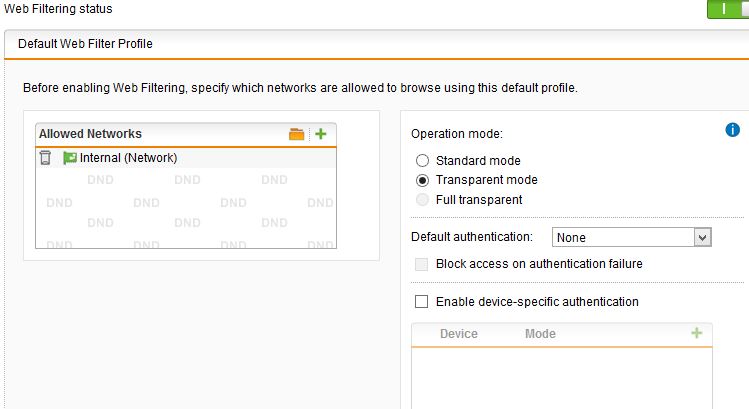Click the Device column header
The width and height of the screenshot is (749, 409).
[x=459, y=334]
